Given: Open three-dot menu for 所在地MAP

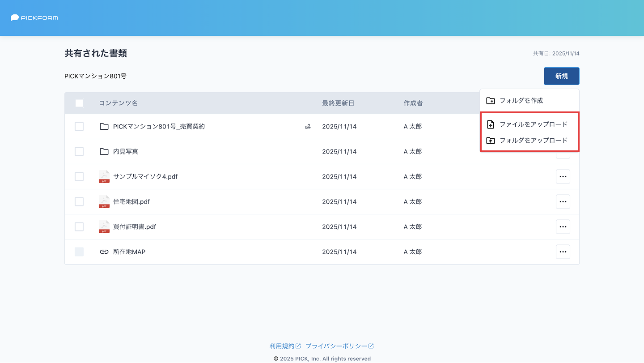Looking at the screenshot, I should pos(563,252).
